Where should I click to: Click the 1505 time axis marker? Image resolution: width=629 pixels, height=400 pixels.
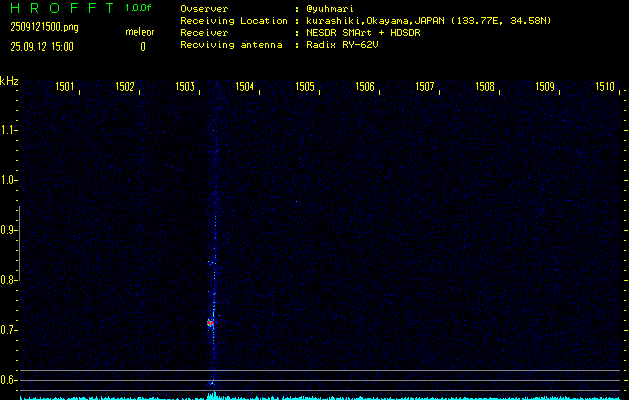coord(305,86)
